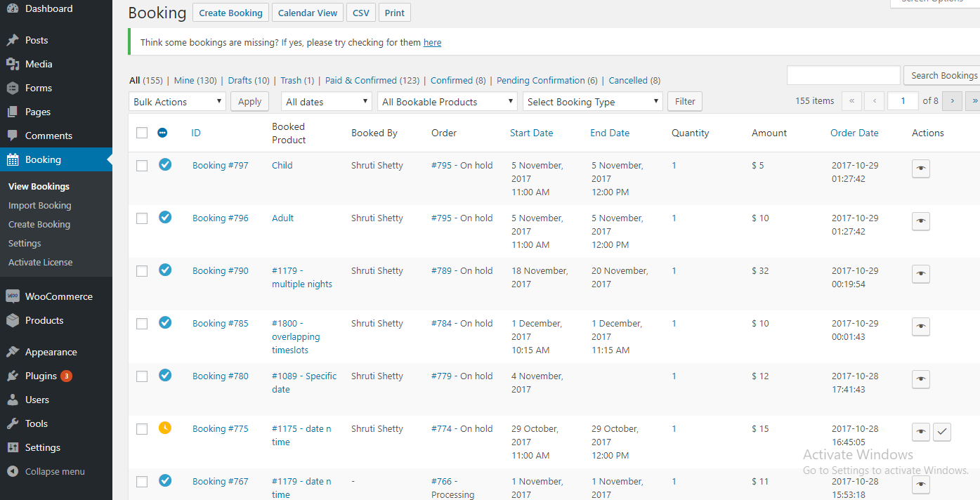The width and height of the screenshot is (980, 500).
Task: Check the select-all bookings header checkbox
Action: [142, 133]
